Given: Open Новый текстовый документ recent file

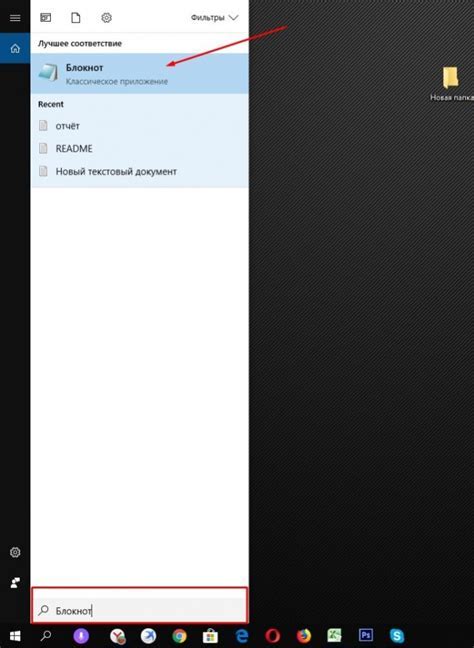Looking at the screenshot, I should (140, 171).
